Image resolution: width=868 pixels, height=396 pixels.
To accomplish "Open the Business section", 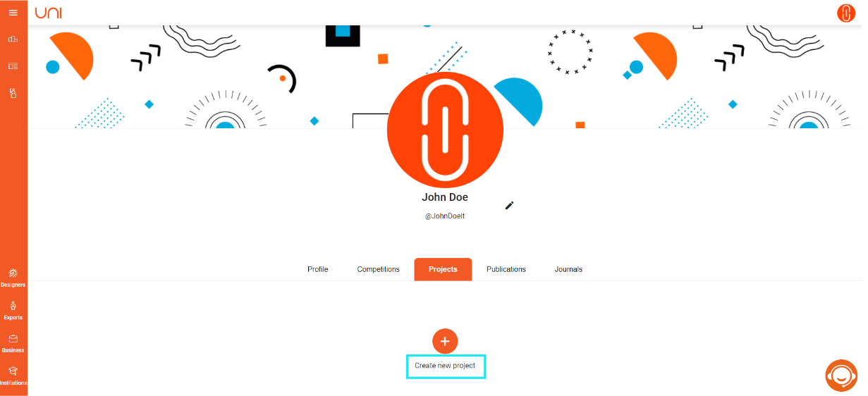I will point(13,342).
